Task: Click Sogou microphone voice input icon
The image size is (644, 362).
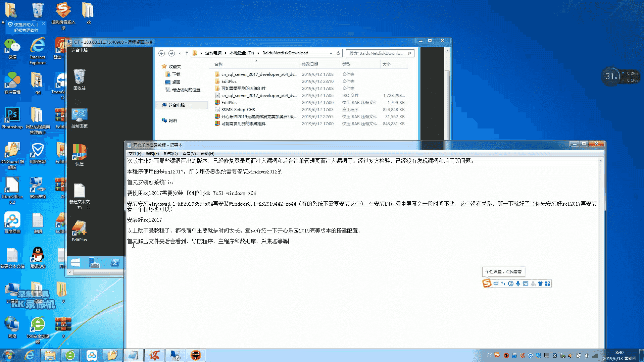Action: [518, 284]
